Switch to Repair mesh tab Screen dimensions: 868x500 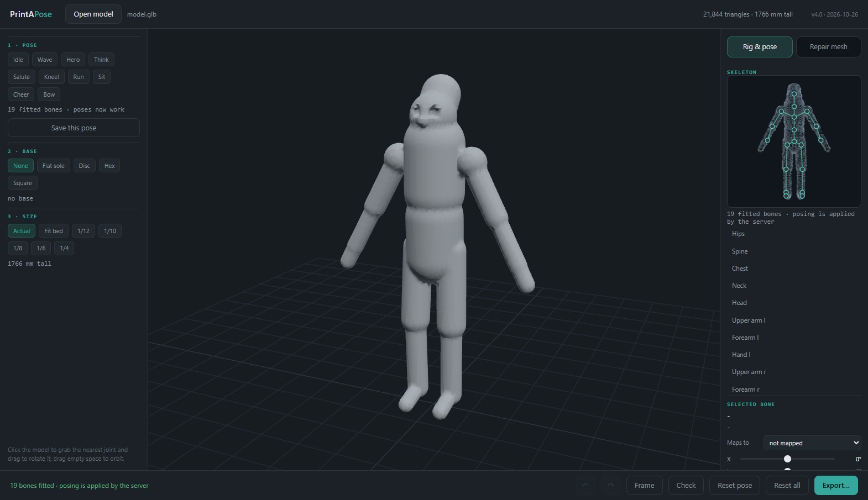(x=828, y=47)
